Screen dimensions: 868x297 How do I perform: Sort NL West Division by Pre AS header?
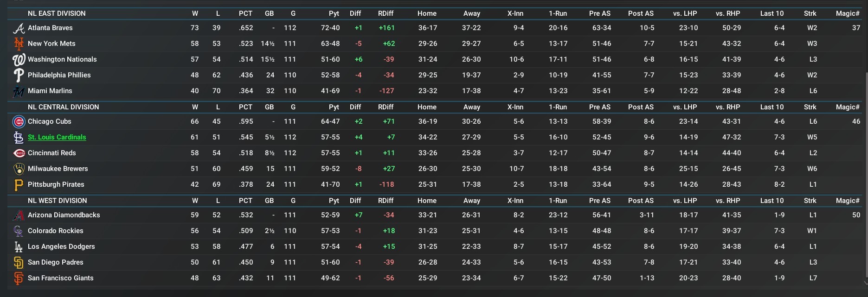click(x=600, y=201)
